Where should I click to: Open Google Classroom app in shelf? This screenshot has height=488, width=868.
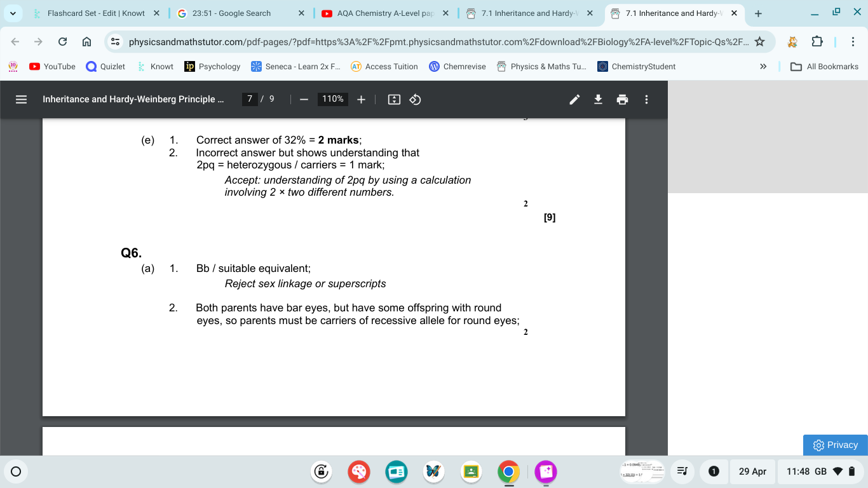[471, 471]
